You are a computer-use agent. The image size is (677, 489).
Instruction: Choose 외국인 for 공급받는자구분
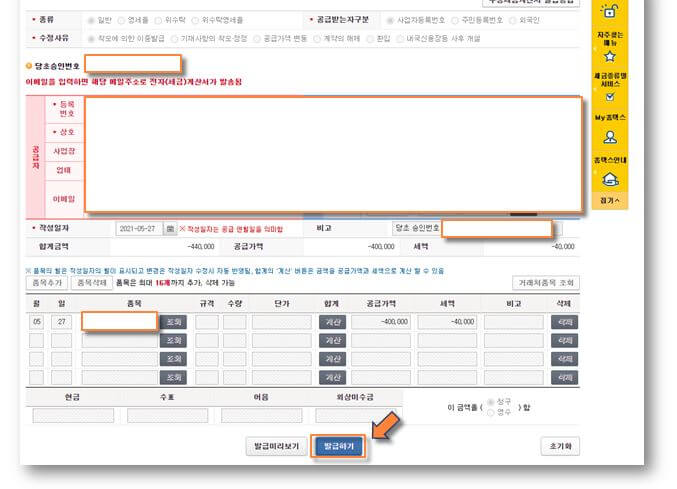512,20
